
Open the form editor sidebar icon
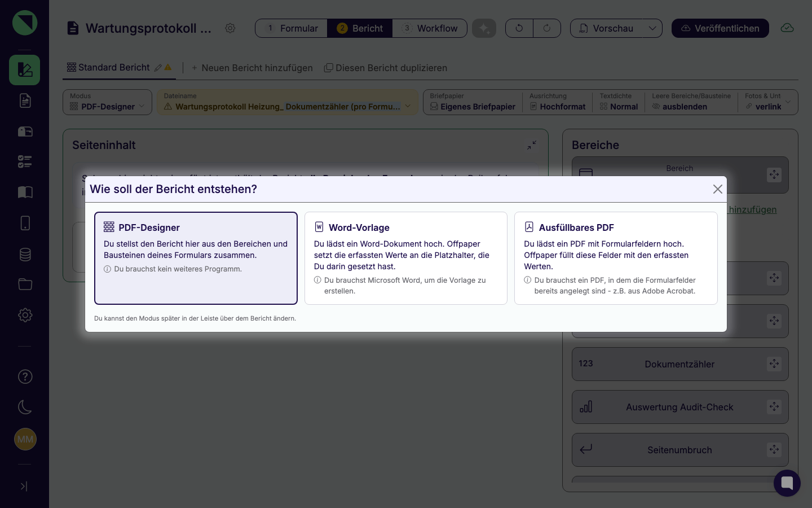pyautogui.click(x=25, y=70)
